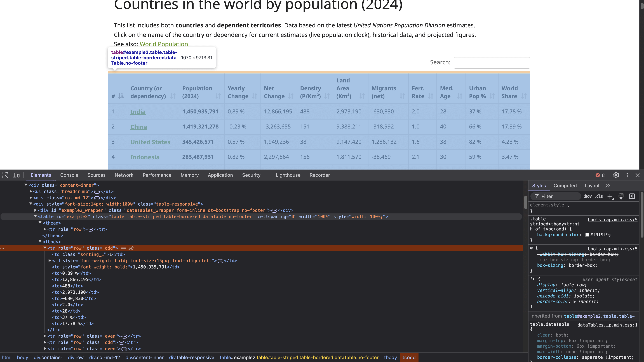Open the three-dot DevTools customization menu
This screenshot has height=362, width=644.
(x=627, y=175)
